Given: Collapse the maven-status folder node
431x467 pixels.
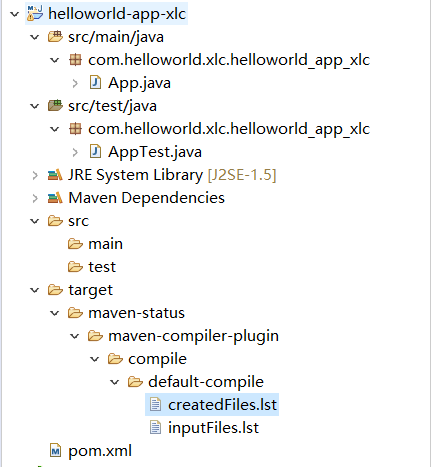Looking at the screenshot, I should coord(54,313).
